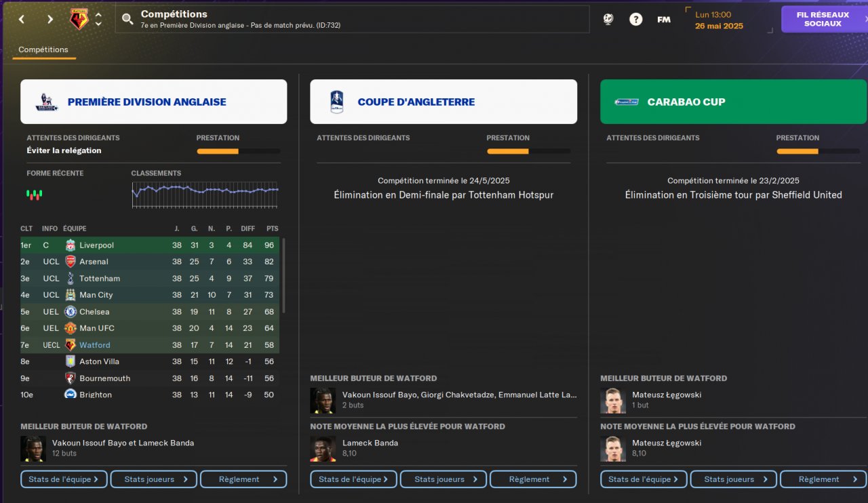Open the Coupe d'Angleterre header

443,102
